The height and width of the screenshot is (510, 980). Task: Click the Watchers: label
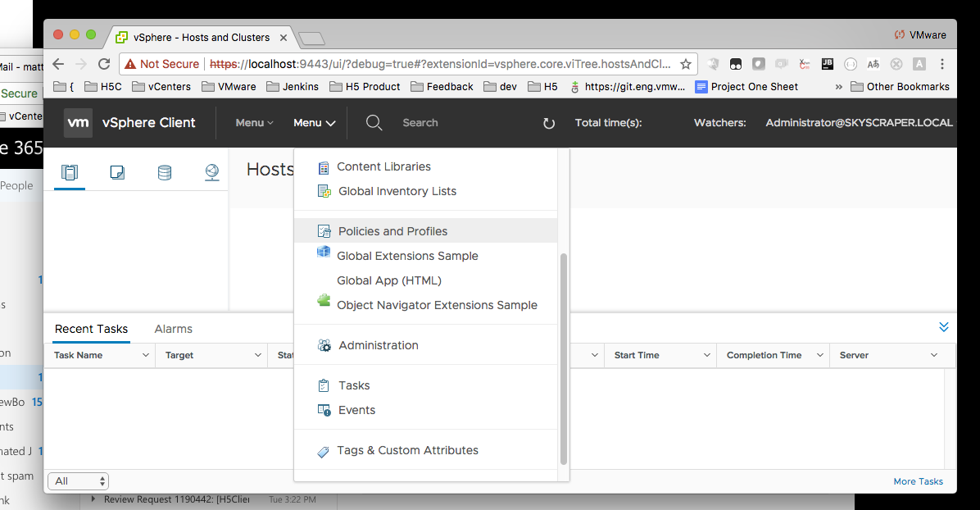point(720,123)
